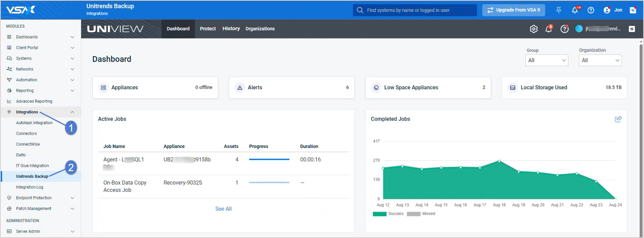Expand the Server Admin chevron
The width and height of the screenshot is (644, 238).
coord(72,231)
